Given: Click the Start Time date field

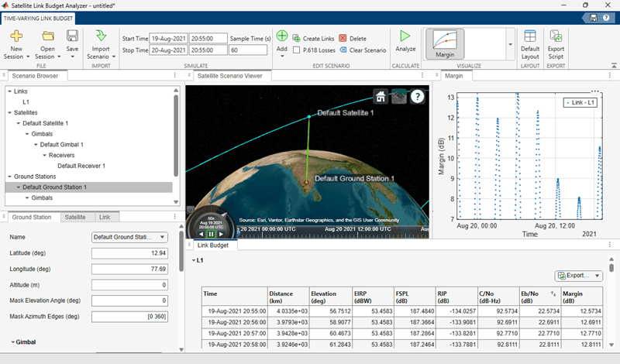Looking at the screenshot, I should point(169,39).
